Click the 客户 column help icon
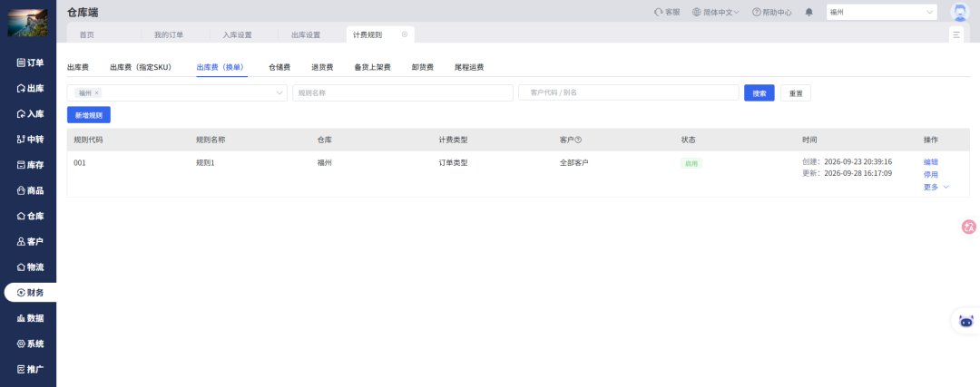Viewport: 980px width, 387px height. [578, 140]
